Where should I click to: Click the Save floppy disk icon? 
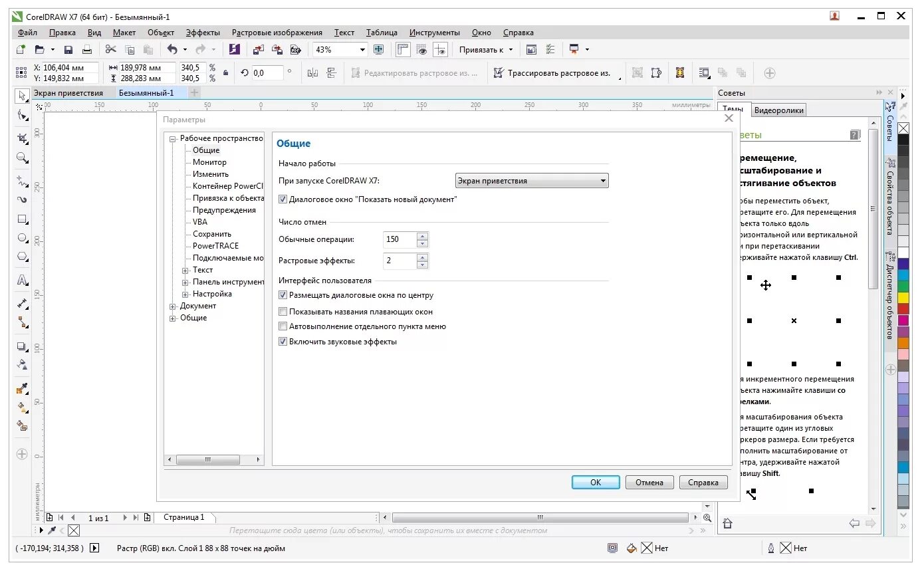(68, 49)
